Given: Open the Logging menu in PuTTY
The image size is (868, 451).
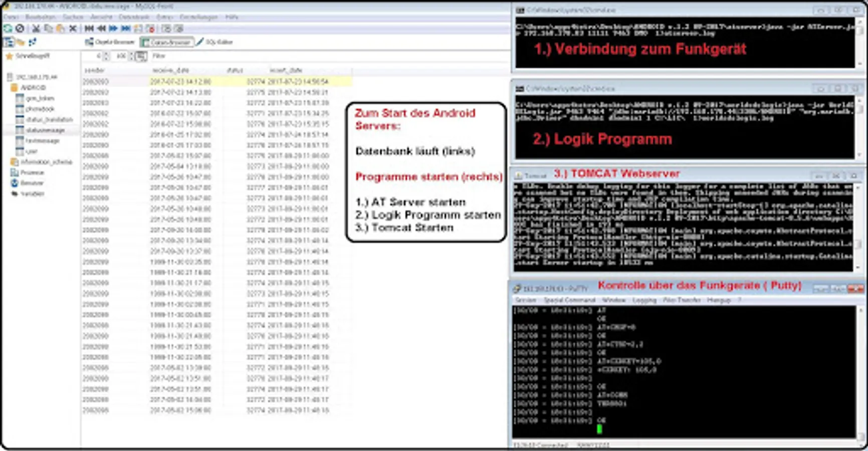Looking at the screenshot, I should pos(644,300).
